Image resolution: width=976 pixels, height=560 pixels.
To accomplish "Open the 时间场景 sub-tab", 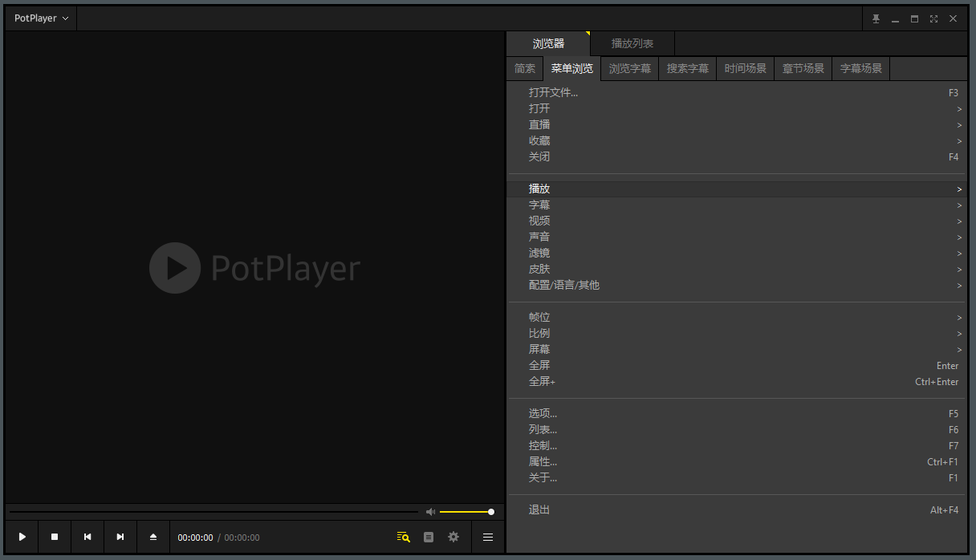I will (x=746, y=68).
